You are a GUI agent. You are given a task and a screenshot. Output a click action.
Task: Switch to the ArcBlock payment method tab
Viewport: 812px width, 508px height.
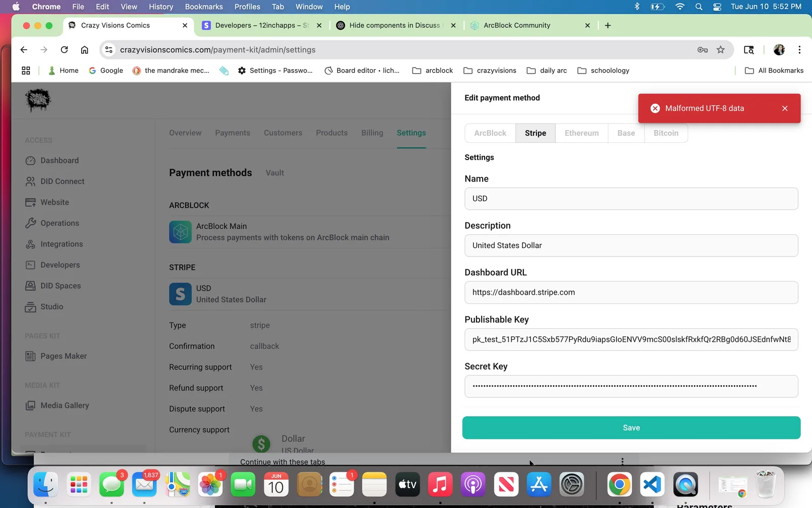tap(490, 133)
